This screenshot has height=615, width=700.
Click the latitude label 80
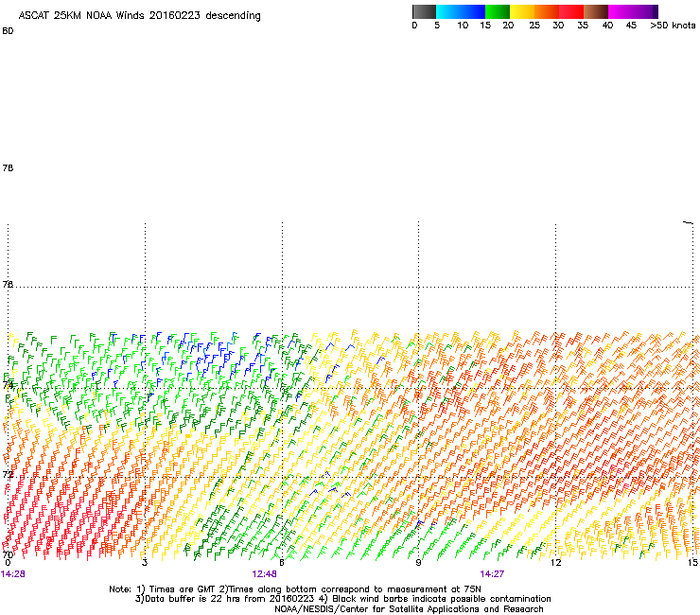pos(8,31)
